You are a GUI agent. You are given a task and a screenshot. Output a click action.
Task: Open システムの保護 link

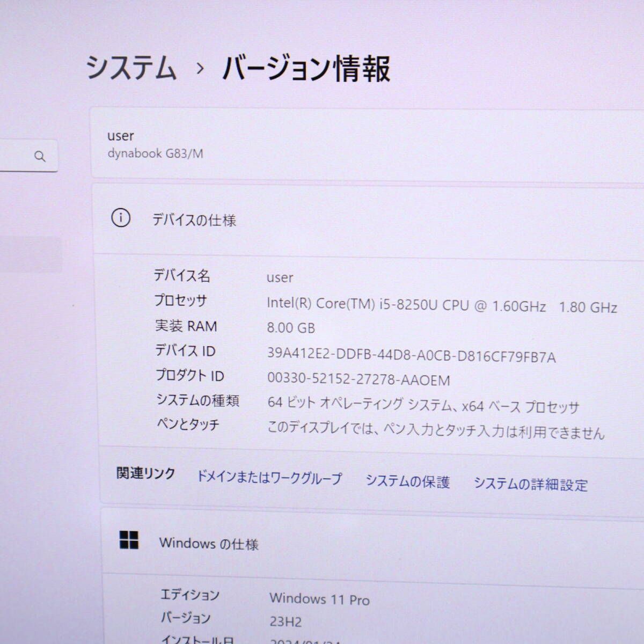click(x=407, y=481)
